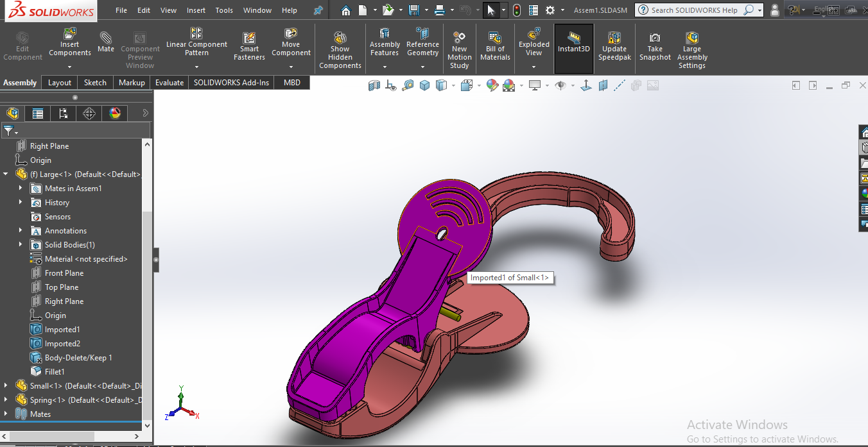This screenshot has height=447, width=868.
Task: Select the Fillet1 feature
Action: pyautogui.click(x=54, y=372)
